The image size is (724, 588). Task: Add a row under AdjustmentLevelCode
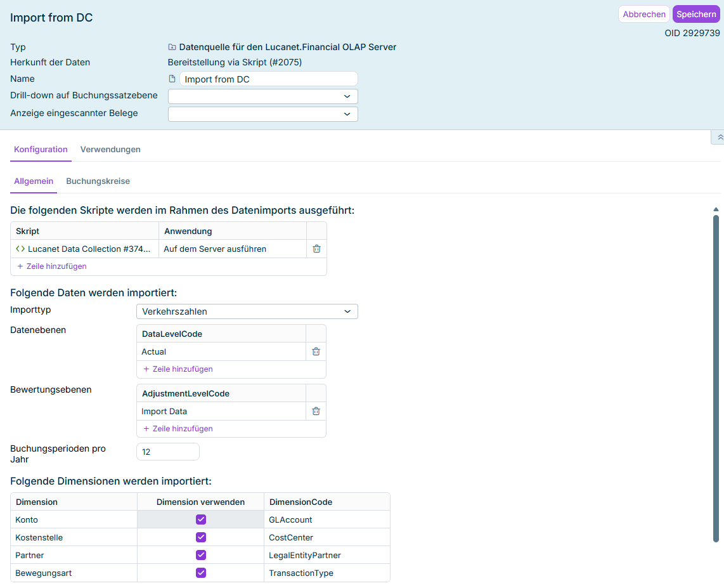pyautogui.click(x=178, y=429)
